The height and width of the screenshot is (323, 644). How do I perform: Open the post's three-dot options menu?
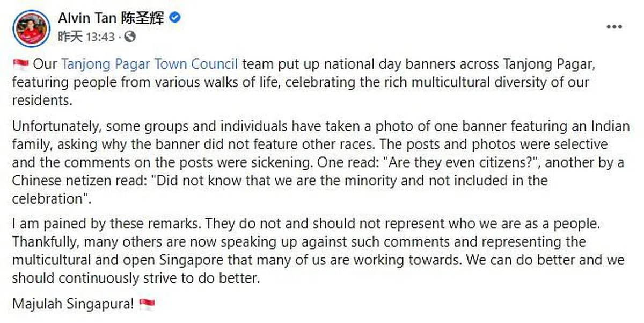pyautogui.click(x=614, y=26)
